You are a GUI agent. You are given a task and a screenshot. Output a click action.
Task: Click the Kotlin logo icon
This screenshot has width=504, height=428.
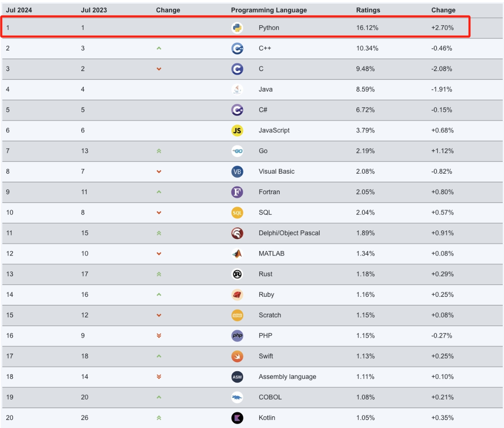tap(237, 418)
